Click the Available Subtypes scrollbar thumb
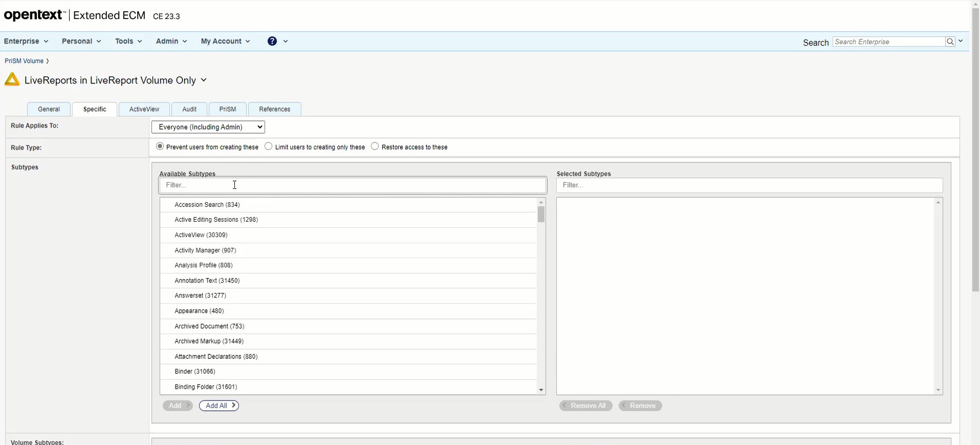This screenshot has height=445, width=980. (x=541, y=215)
